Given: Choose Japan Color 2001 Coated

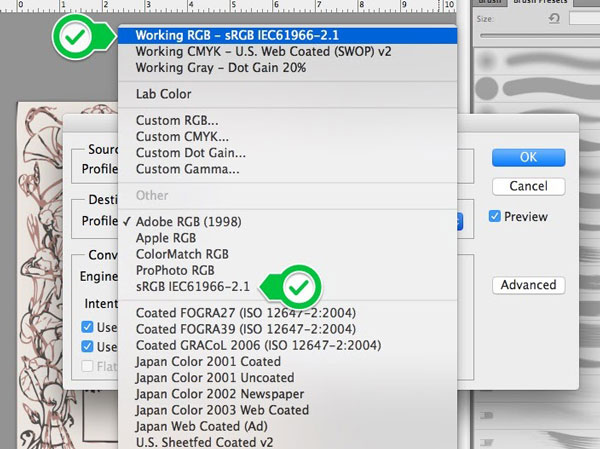Looking at the screenshot, I should coord(287,362).
